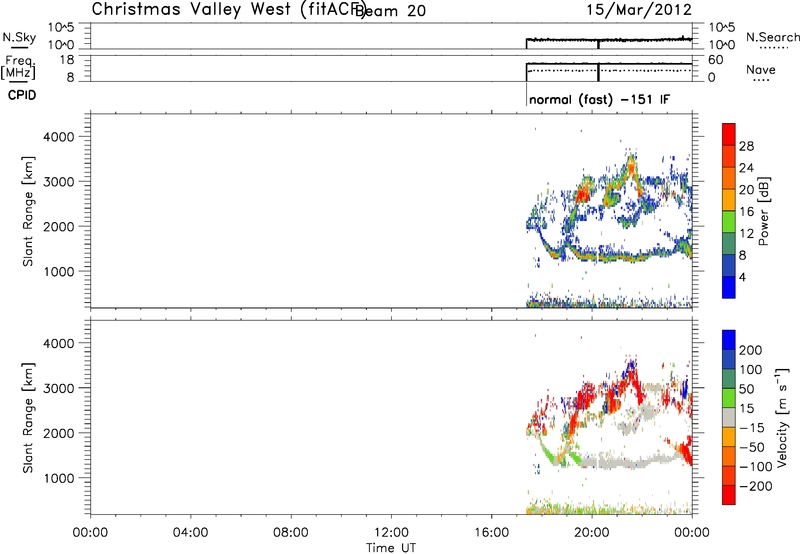The image size is (800, 554).
Task: Click the 20 label on Power colorbar
Action: 746,190
